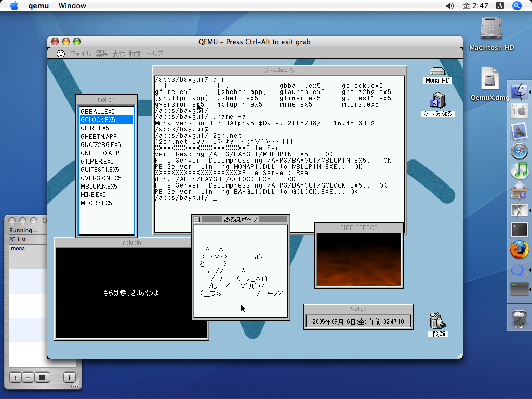Open the 表示 menu in Mona
This screenshot has width=532, height=399.
(x=118, y=54)
